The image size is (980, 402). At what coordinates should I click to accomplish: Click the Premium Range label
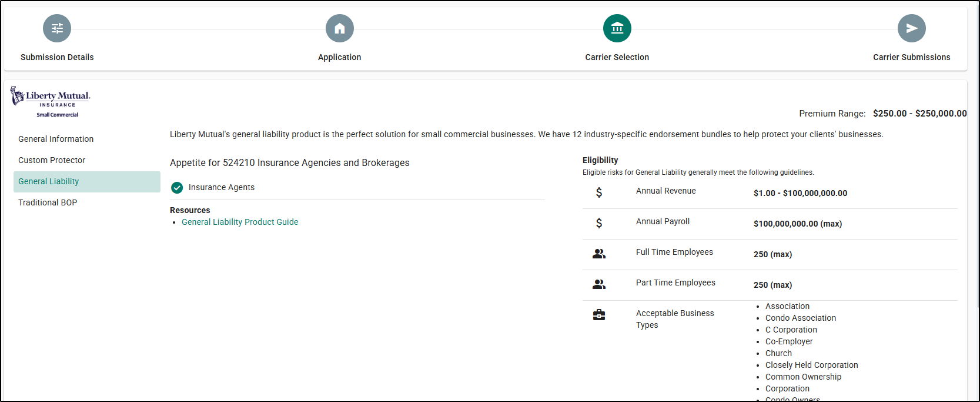coord(832,114)
